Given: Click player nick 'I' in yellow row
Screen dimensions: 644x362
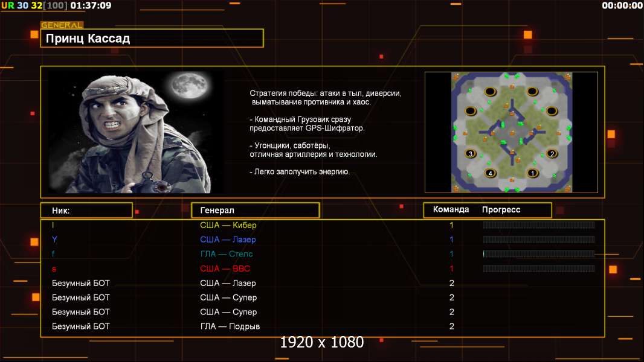Looking at the screenshot, I should point(53,225).
